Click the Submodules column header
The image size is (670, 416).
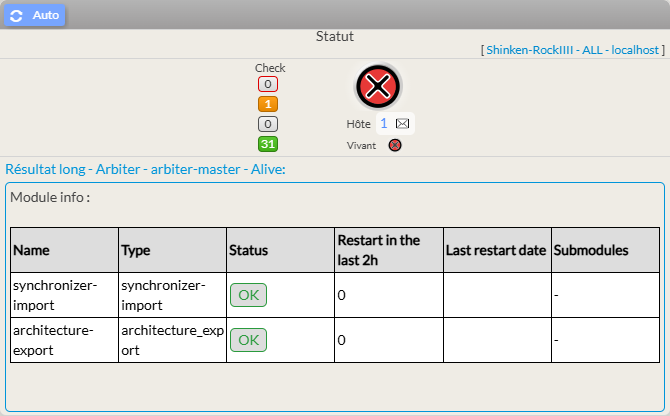click(x=591, y=250)
